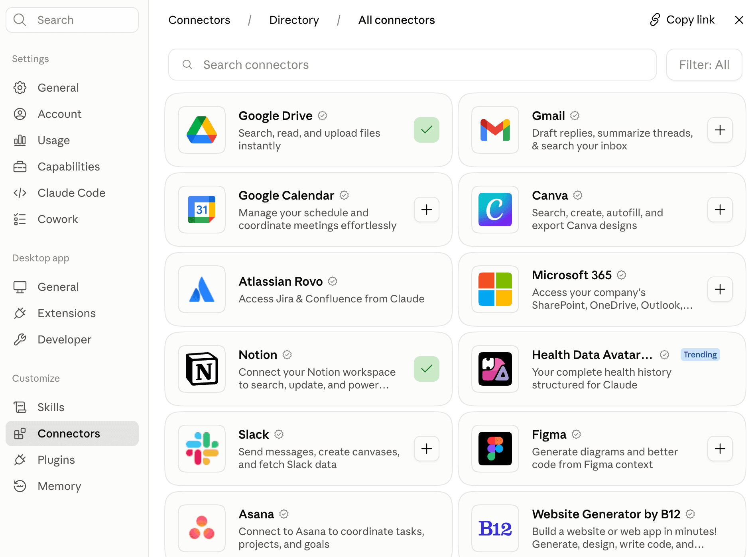This screenshot has height=557, width=756.
Task: Click the verified badge beside Google Calendar
Action: click(344, 195)
